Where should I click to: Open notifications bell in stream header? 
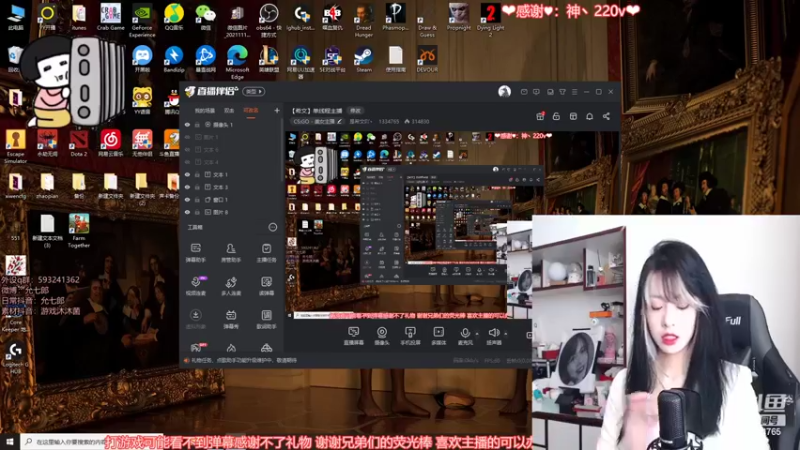click(589, 116)
